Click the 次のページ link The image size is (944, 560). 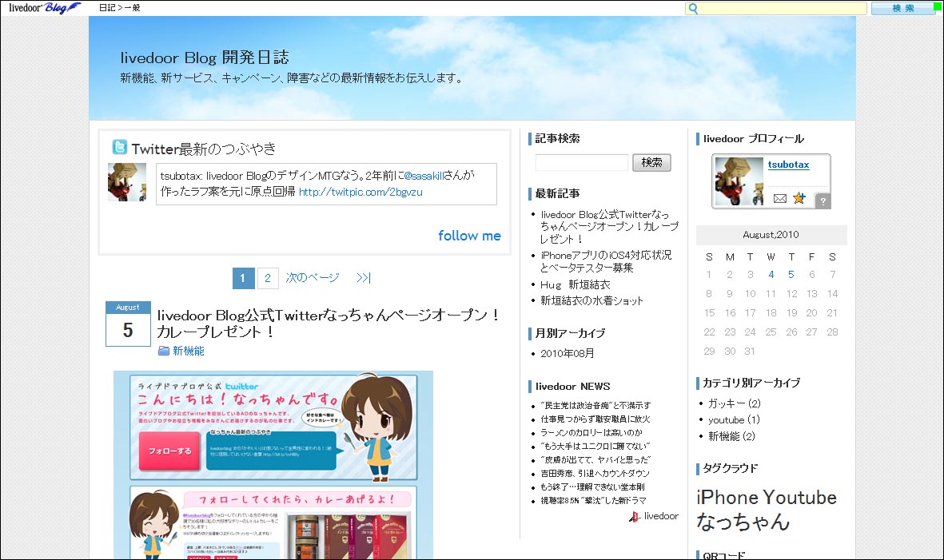pos(313,277)
